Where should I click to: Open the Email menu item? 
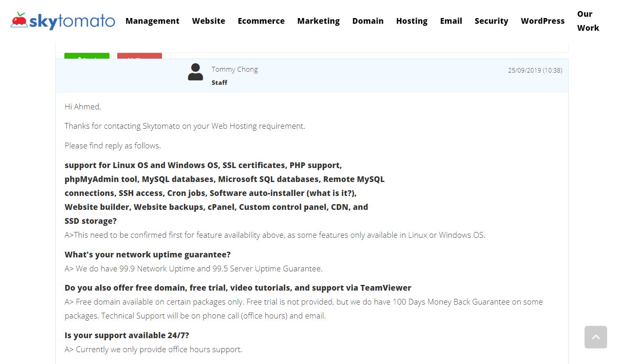click(x=451, y=21)
